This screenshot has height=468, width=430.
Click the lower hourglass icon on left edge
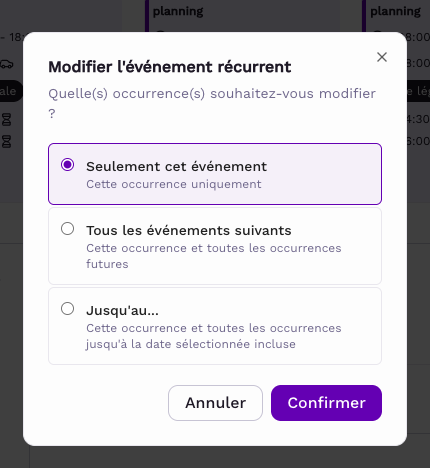[7, 141]
